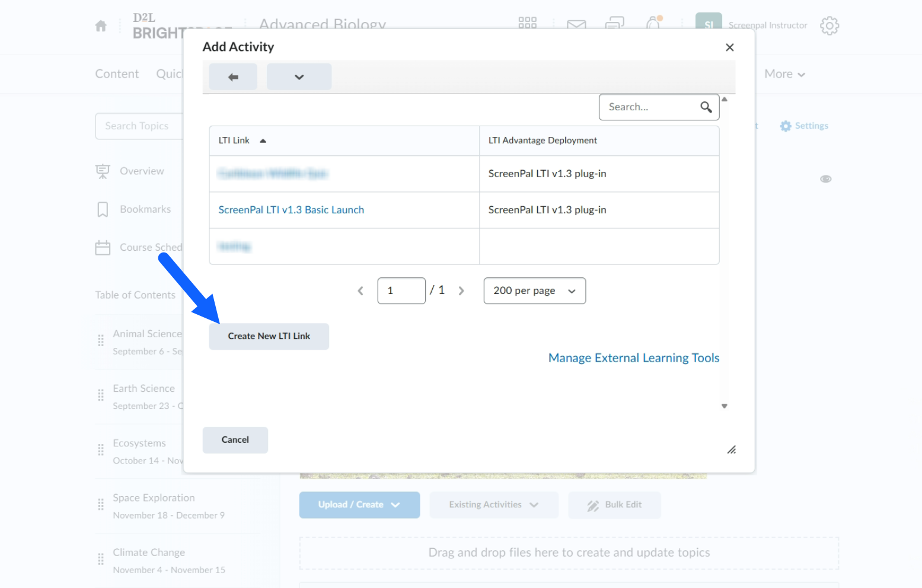Click the Settings link
This screenshot has width=922, height=588.
point(811,126)
